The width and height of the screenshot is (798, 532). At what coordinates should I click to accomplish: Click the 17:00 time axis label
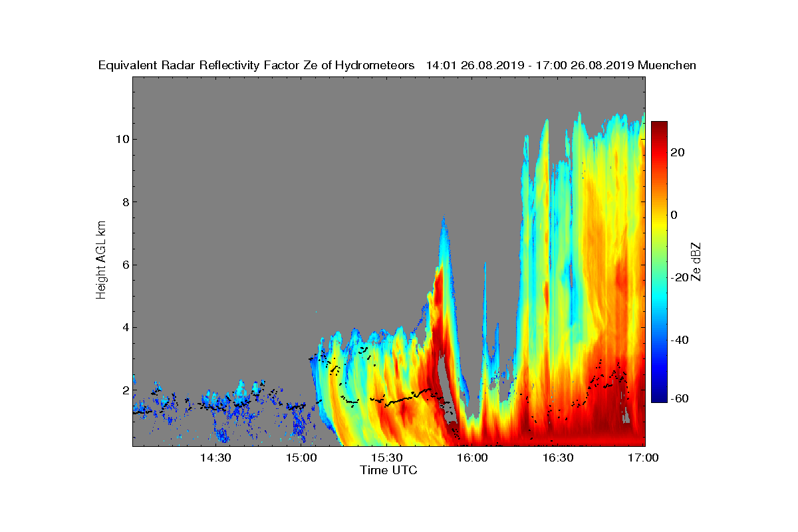(x=644, y=458)
